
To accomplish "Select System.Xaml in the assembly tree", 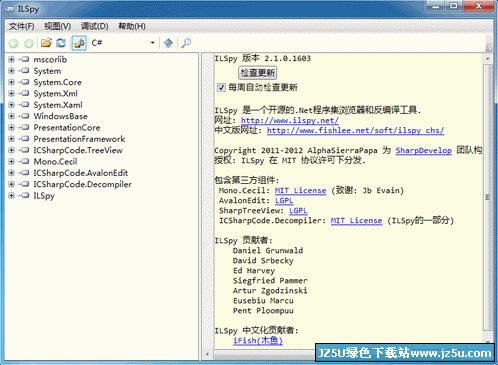I will tap(58, 105).
